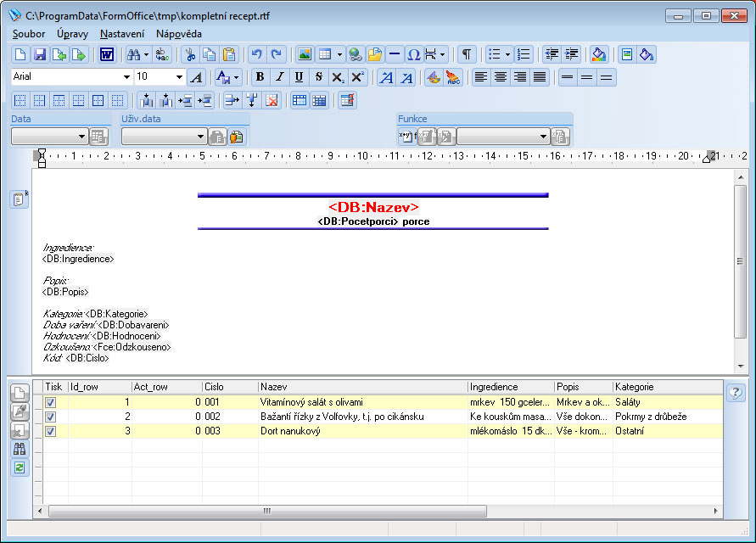Viewport: 756px width, 543px height.
Task: Click the Nazev column header
Action: coord(362,387)
